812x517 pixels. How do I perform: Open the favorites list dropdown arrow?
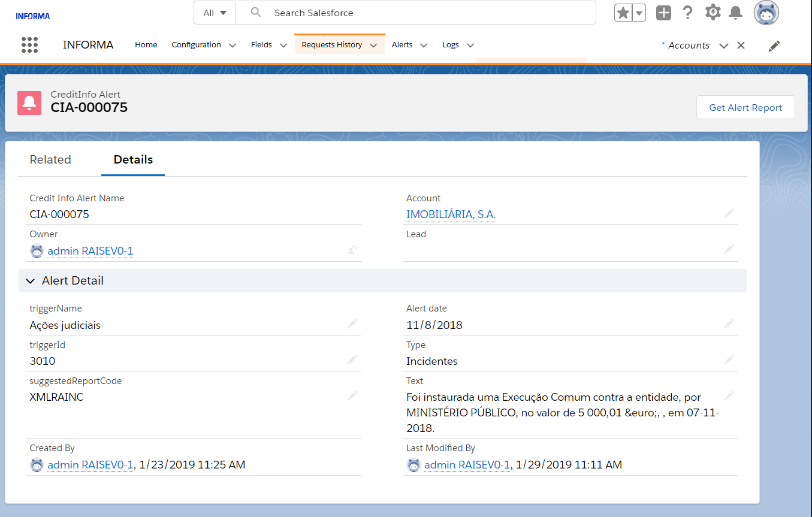(x=639, y=13)
